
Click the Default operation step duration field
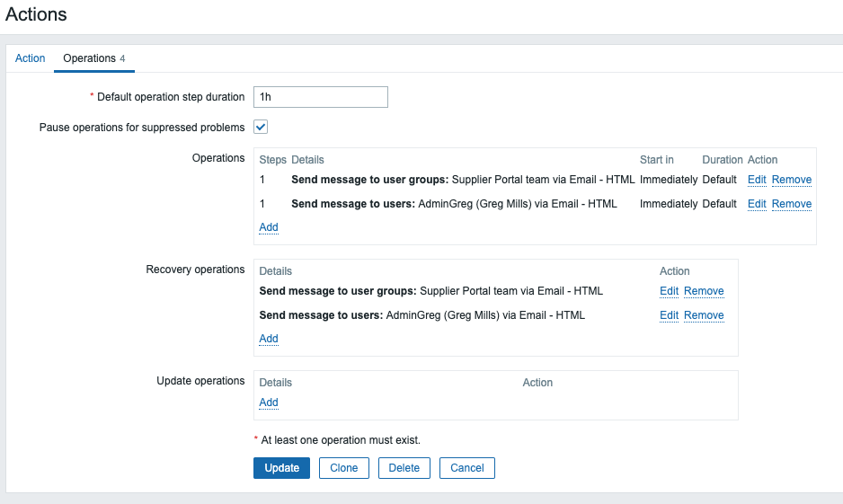pyautogui.click(x=320, y=97)
